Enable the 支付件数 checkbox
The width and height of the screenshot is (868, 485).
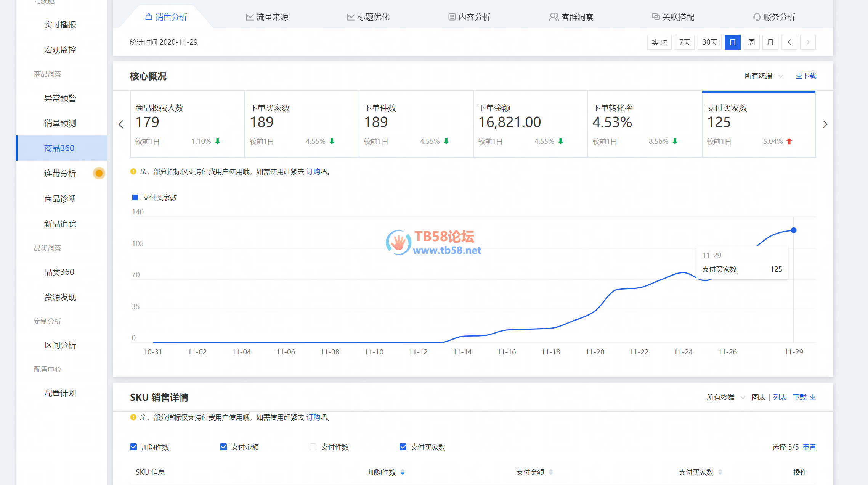click(x=313, y=447)
